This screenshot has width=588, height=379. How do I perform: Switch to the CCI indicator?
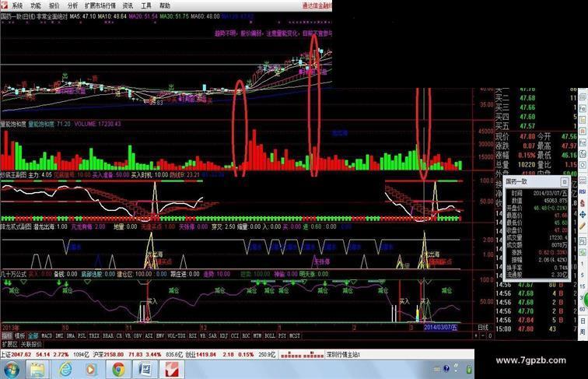(235, 336)
